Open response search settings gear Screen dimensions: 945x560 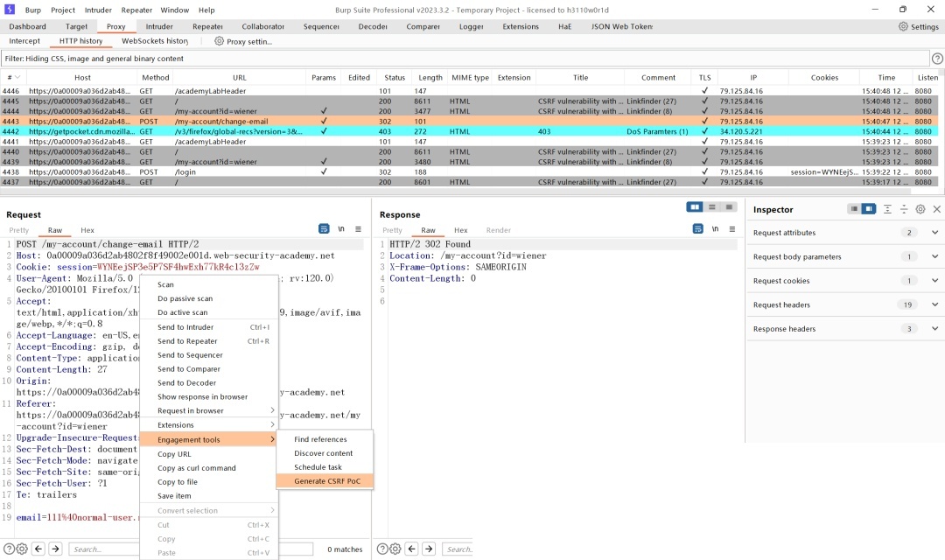pos(395,549)
